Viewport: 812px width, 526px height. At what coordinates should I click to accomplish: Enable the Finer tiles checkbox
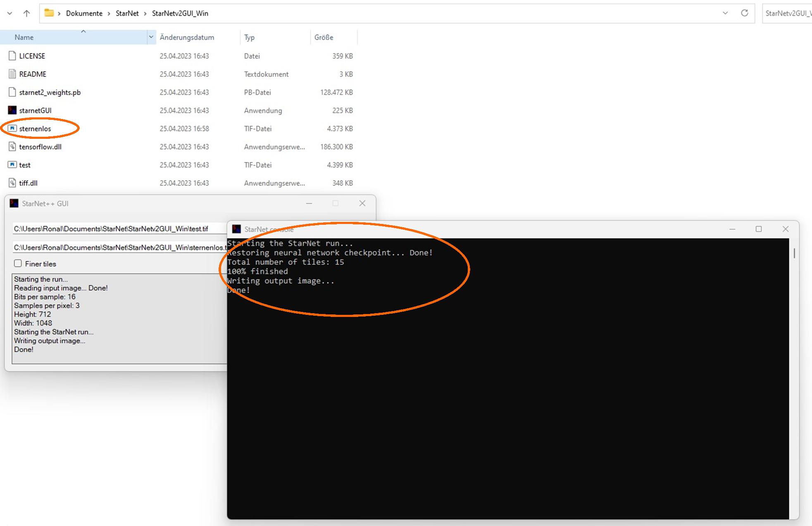coord(18,264)
